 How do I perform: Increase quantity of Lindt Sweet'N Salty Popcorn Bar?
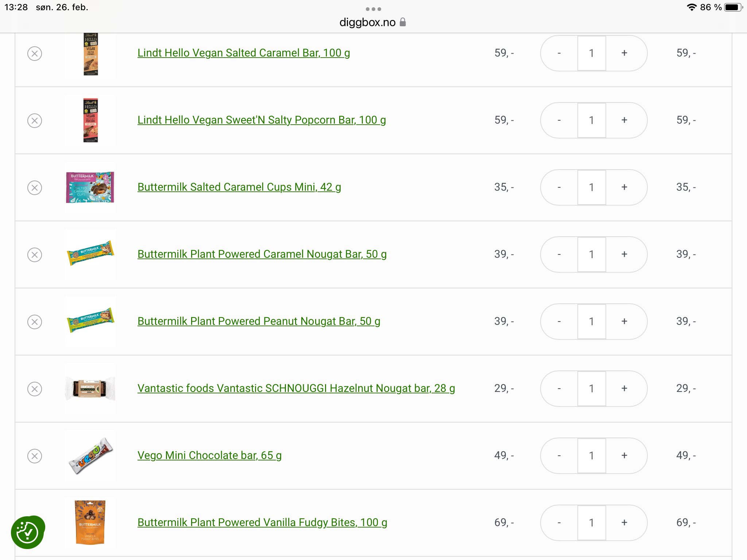click(624, 120)
